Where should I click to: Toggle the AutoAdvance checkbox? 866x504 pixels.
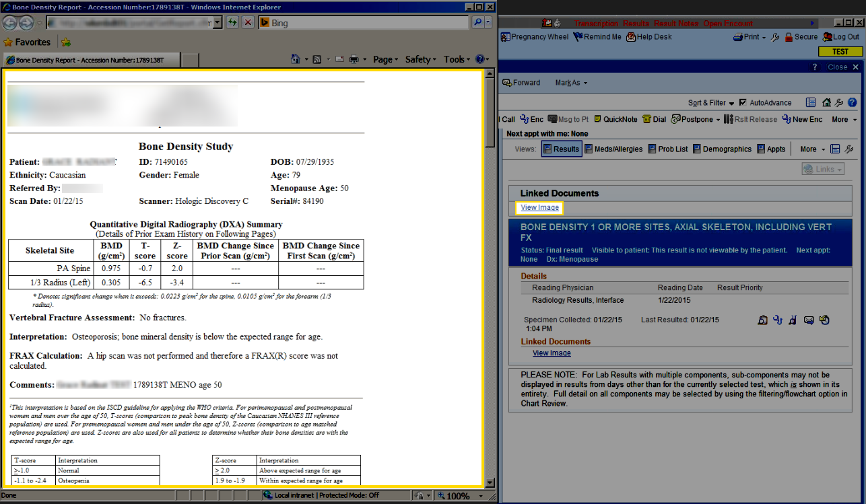tap(743, 103)
